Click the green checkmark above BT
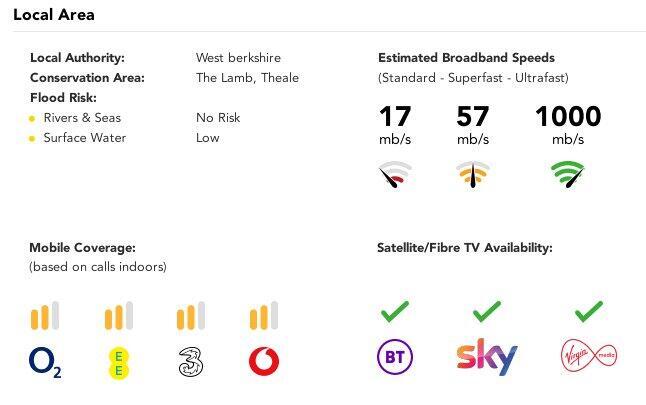 click(393, 312)
